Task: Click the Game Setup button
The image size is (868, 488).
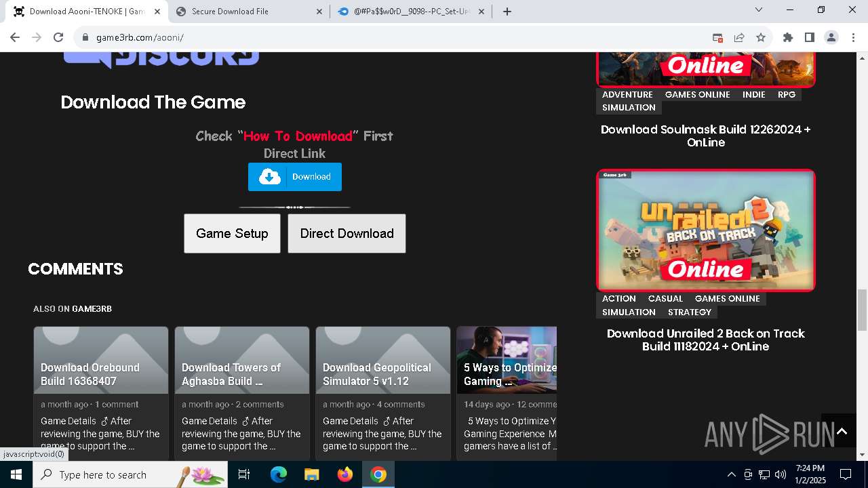Action: (x=232, y=233)
